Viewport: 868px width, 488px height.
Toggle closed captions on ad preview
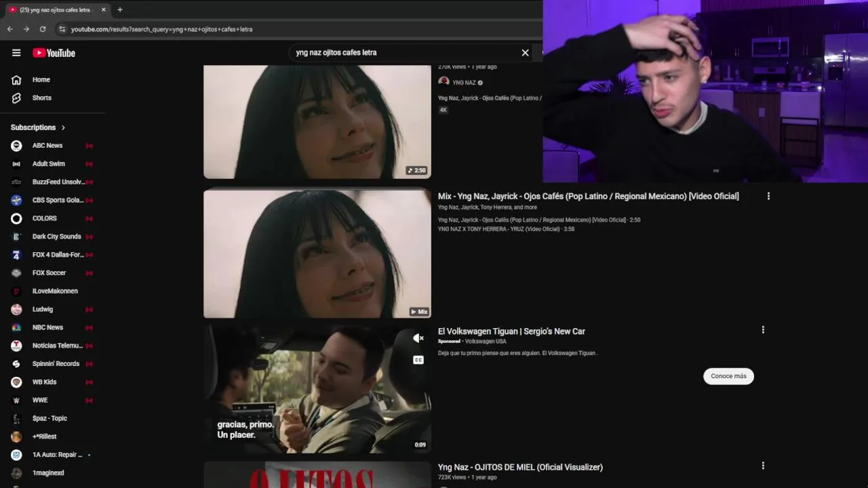point(418,360)
